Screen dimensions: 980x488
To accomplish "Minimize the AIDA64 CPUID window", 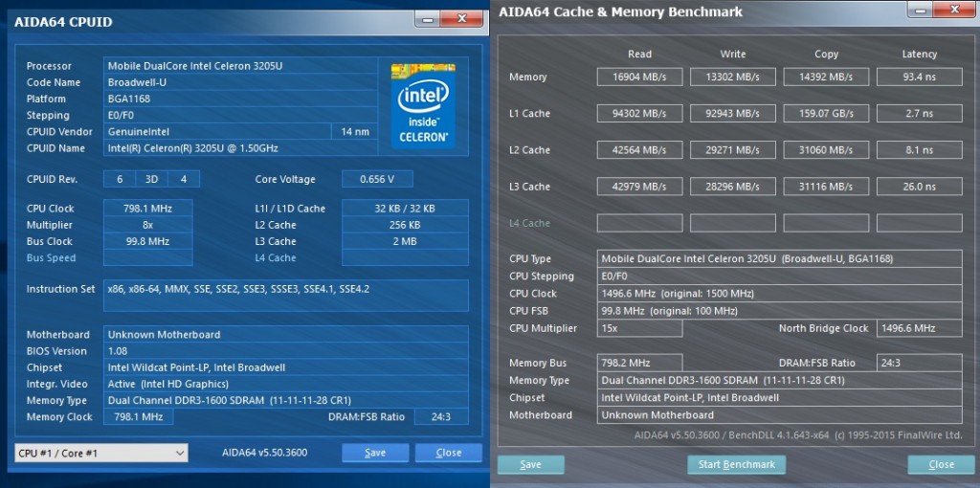I will pyautogui.click(x=428, y=19).
